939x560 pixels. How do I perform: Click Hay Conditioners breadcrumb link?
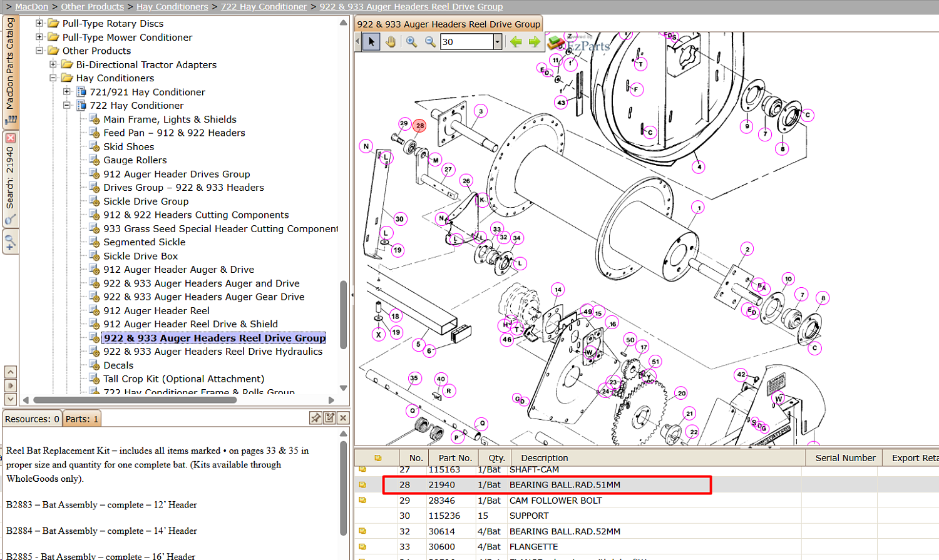[x=172, y=7]
